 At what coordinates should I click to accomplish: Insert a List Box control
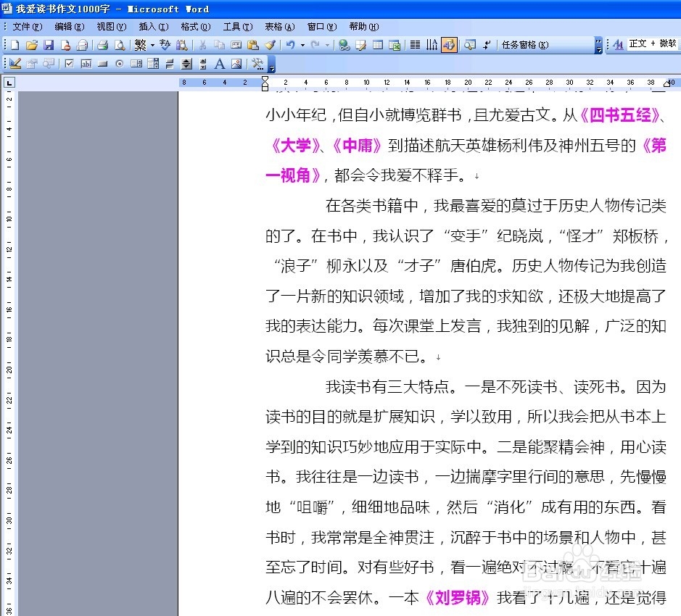[136, 64]
